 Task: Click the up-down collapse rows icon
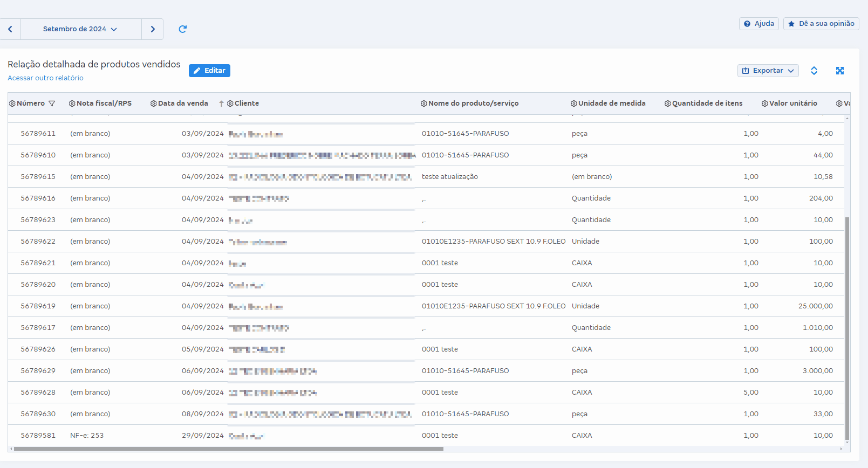click(814, 71)
